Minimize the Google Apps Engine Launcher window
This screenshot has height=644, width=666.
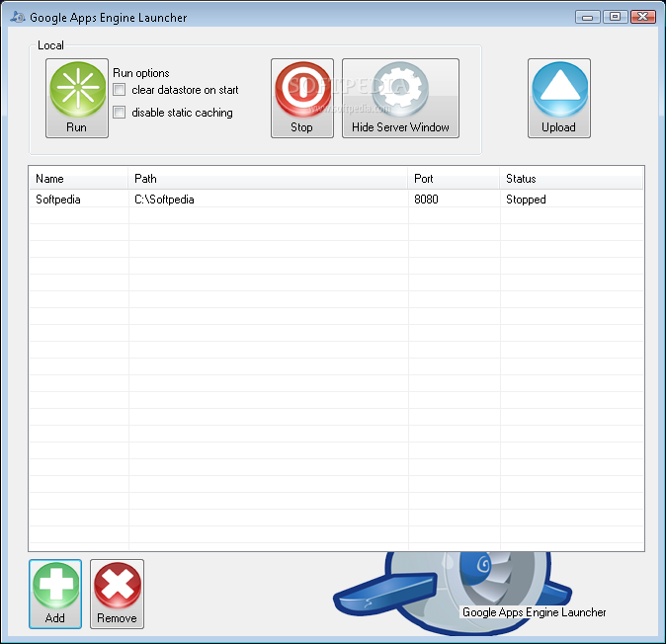pos(587,17)
